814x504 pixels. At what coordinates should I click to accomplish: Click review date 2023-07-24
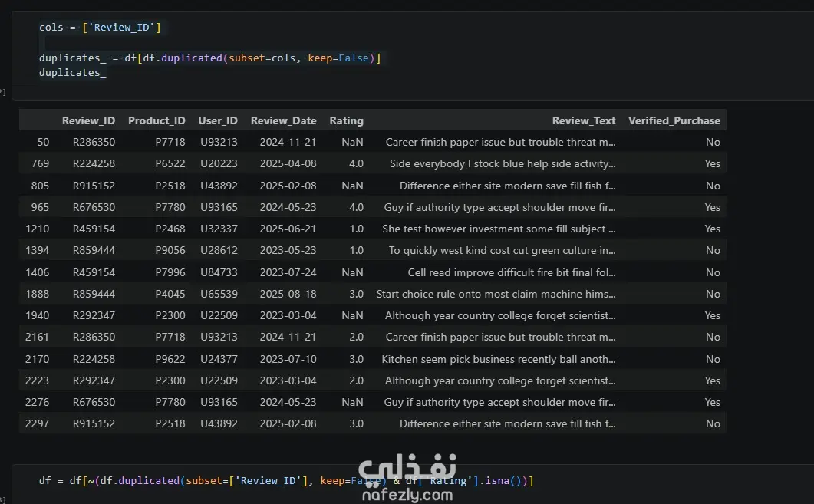coord(288,272)
